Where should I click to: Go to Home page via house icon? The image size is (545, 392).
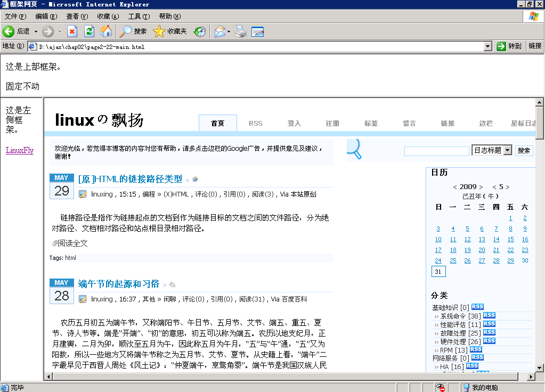click(x=106, y=31)
